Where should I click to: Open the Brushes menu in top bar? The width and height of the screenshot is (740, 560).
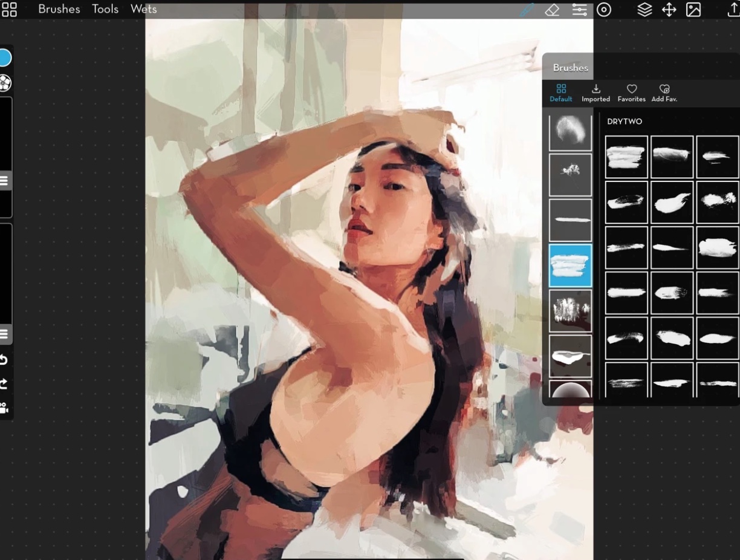59,9
